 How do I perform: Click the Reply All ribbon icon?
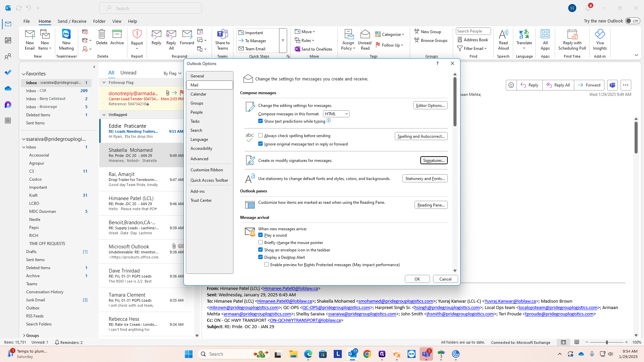pos(171,40)
